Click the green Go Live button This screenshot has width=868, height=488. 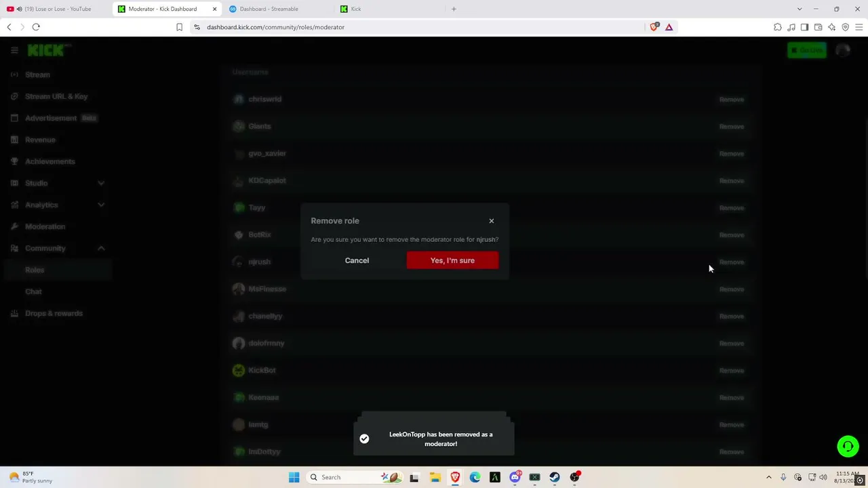807,50
